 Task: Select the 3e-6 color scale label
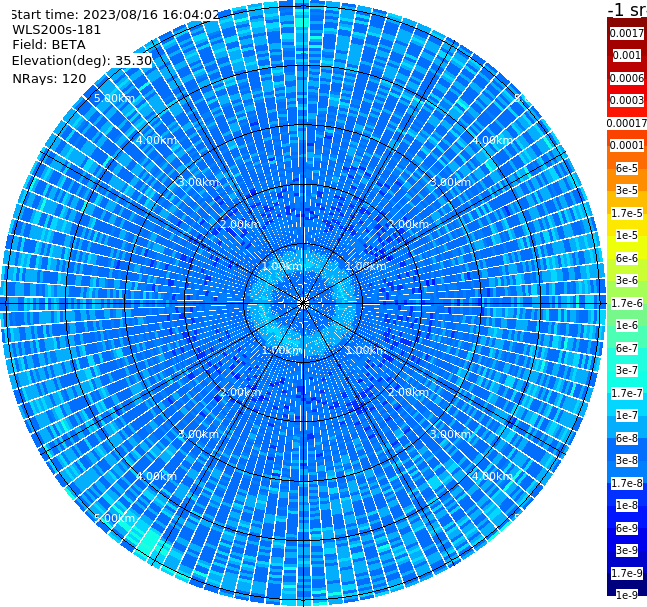[x=627, y=280]
